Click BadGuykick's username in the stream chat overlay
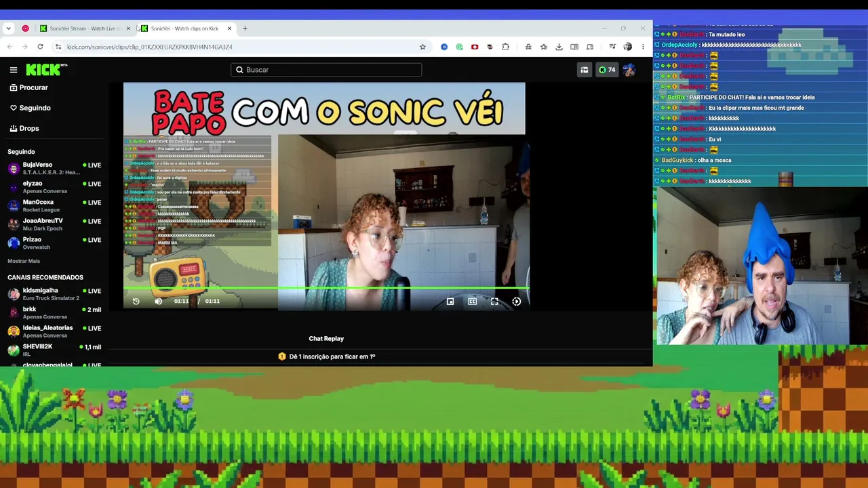The height and width of the screenshot is (488, 868). point(677,160)
